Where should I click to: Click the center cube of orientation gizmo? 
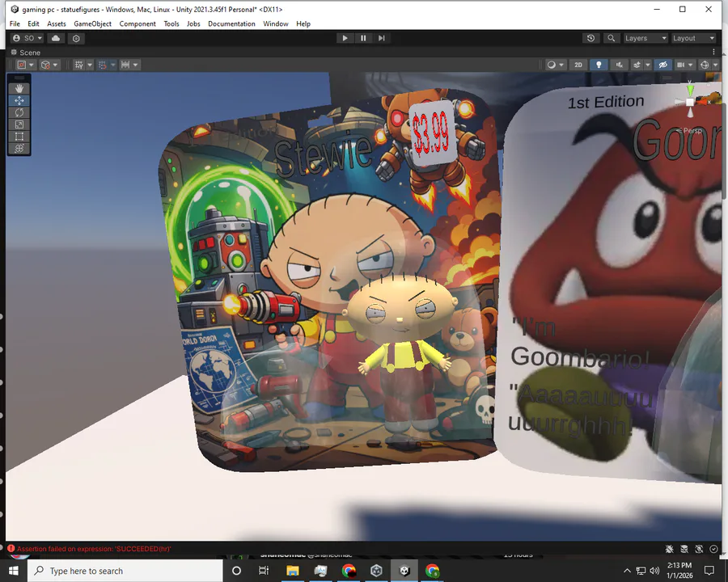(690, 102)
